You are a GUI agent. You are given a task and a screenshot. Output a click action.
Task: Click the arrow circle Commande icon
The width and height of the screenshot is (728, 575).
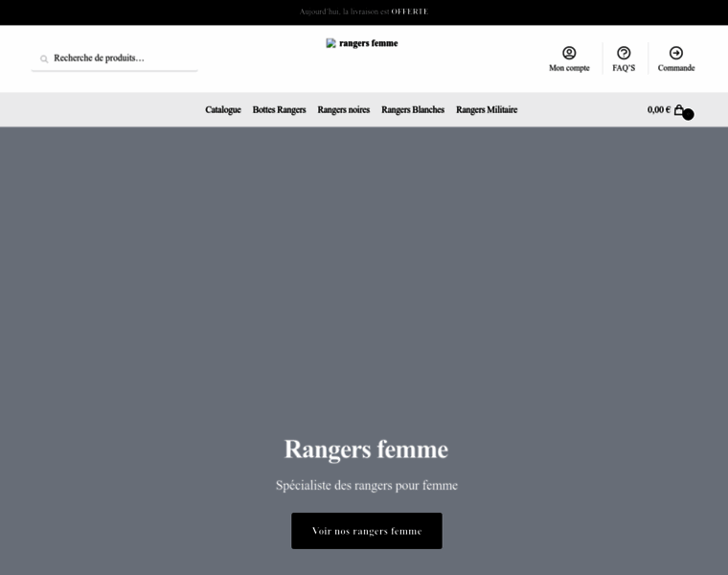coord(676,53)
